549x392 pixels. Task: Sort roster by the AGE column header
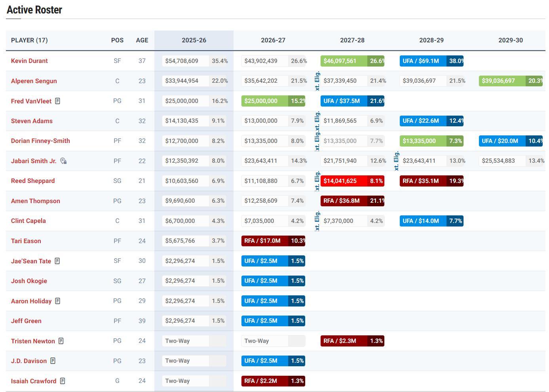tap(142, 40)
